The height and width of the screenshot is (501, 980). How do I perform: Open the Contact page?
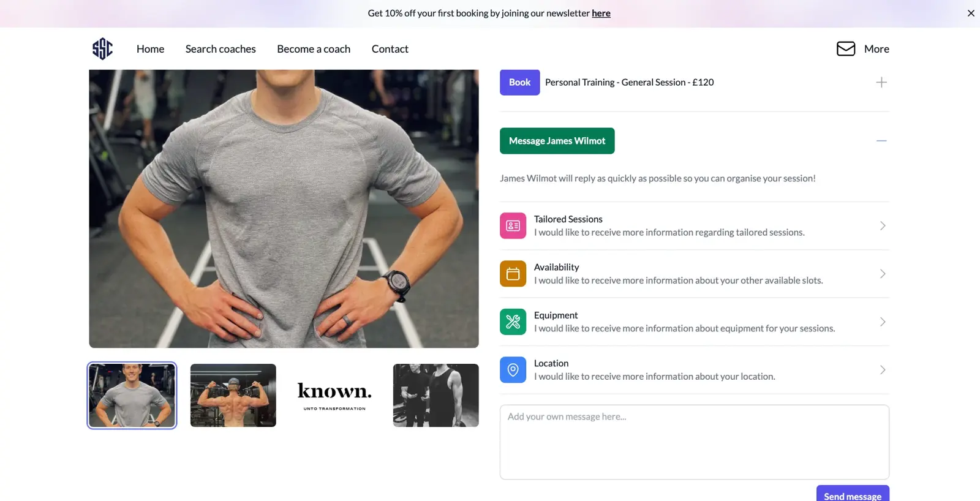click(x=390, y=49)
